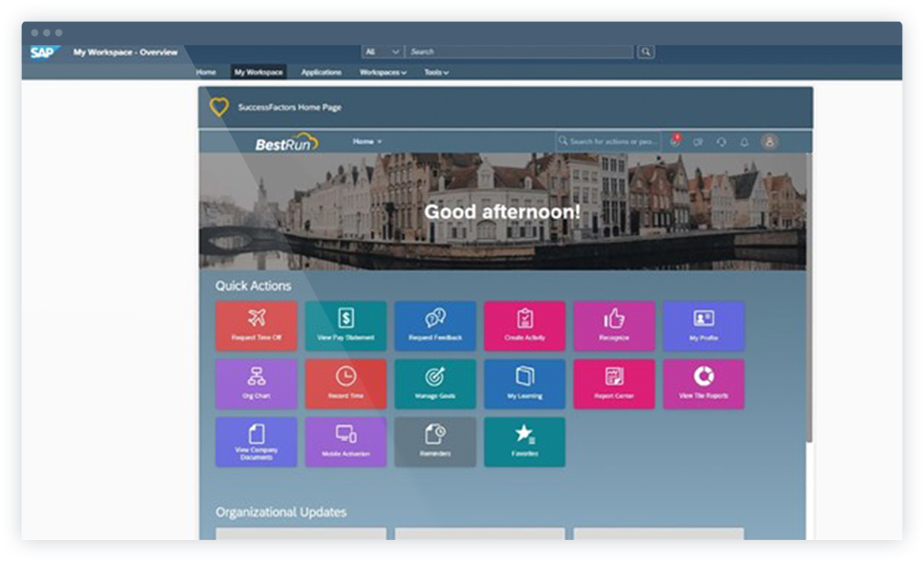Open the Tools dropdown menu
The image size is (924, 561).
pyautogui.click(x=436, y=72)
